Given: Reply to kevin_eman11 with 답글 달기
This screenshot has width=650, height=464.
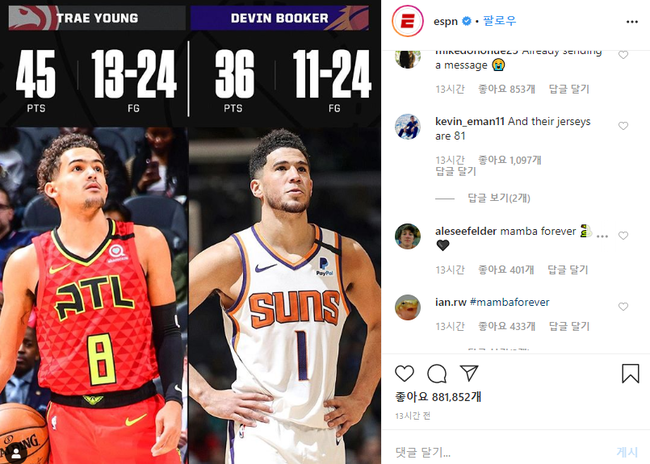Looking at the screenshot, I should 456,171.
